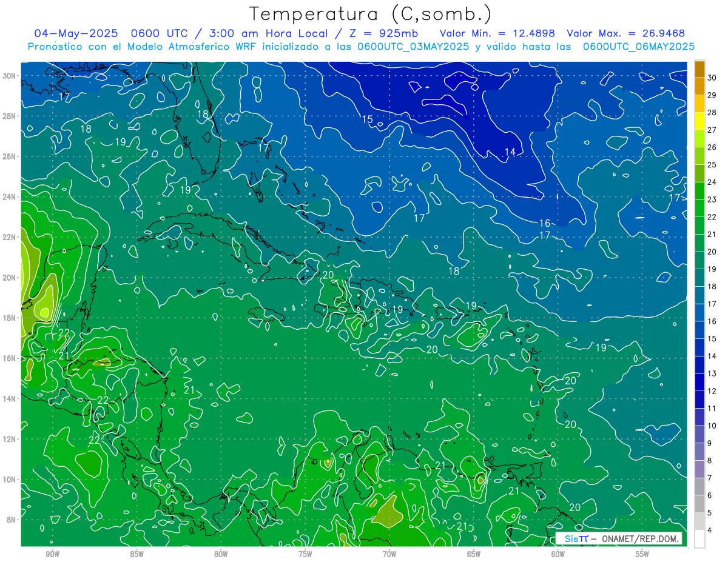Click 'Valor Min. = 12.4898' readout
This screenshot has width=728, height=562.
(x=497, y=33)
